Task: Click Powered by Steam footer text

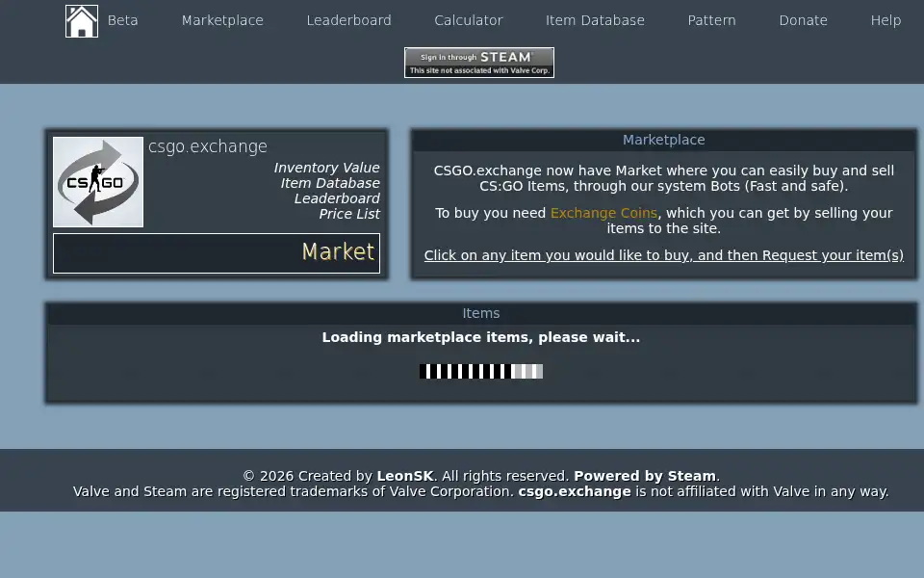Action: [x=645, y=476]
